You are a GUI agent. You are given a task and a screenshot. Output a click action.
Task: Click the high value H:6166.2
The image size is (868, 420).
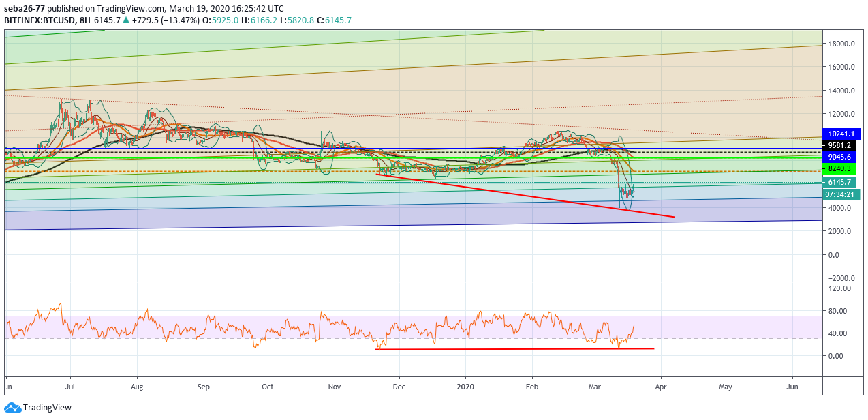point(260,20)
